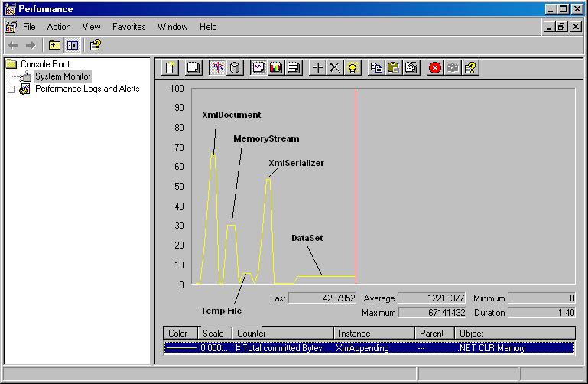588x384 pixels.
Task: Select System Monitor in the tree
Action: tap(63, 76)
